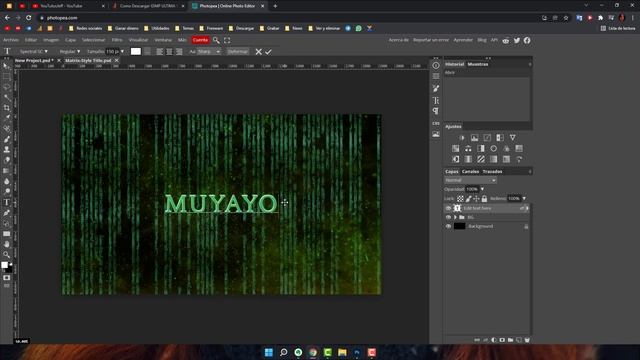
Task: Toggle lock all padlock icon
Action: coord(484,199)
